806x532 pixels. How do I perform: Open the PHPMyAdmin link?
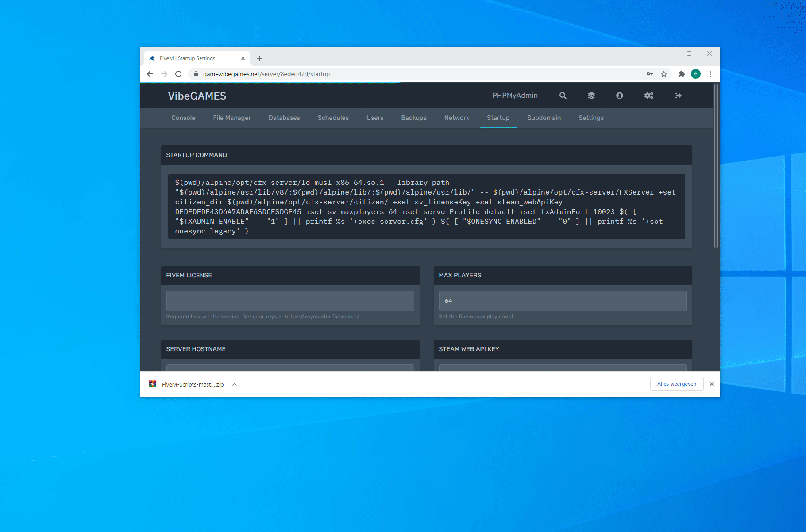click(515, 96)
